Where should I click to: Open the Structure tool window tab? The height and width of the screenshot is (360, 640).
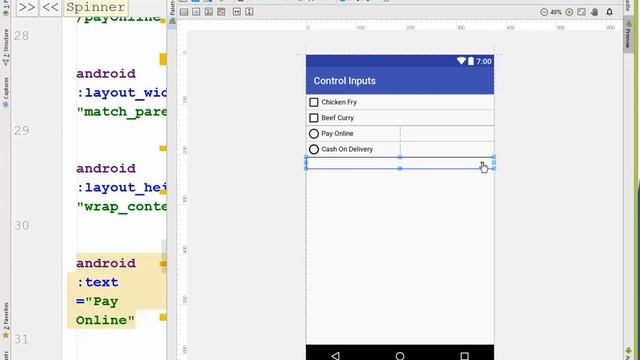tap(5, 48)
